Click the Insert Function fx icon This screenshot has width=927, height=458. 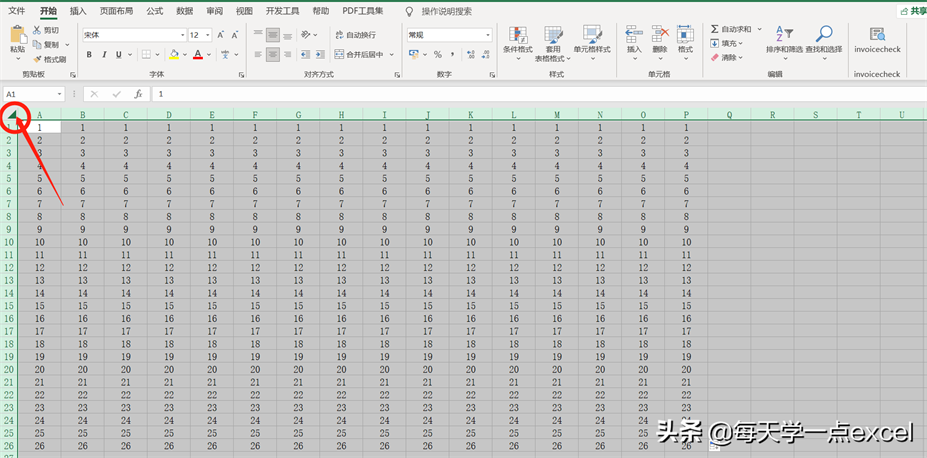[x=138, y=94]
